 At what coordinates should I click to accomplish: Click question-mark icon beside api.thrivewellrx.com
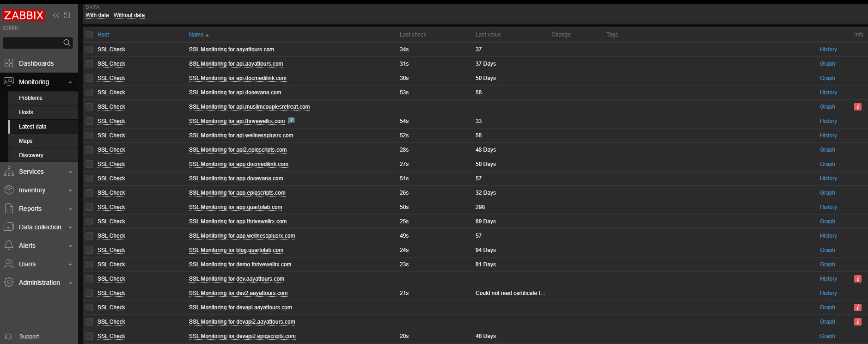coord(291,121)
